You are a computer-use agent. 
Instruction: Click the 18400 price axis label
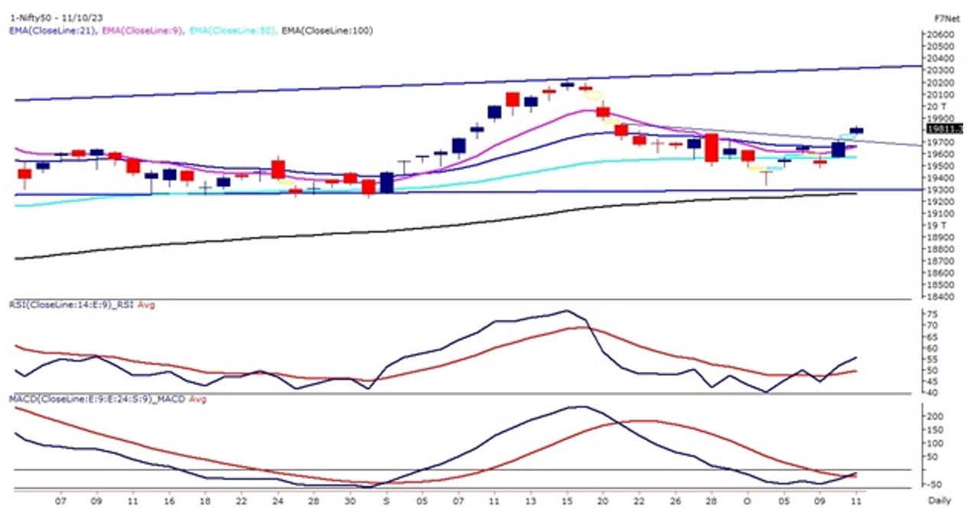pos(942,297)
